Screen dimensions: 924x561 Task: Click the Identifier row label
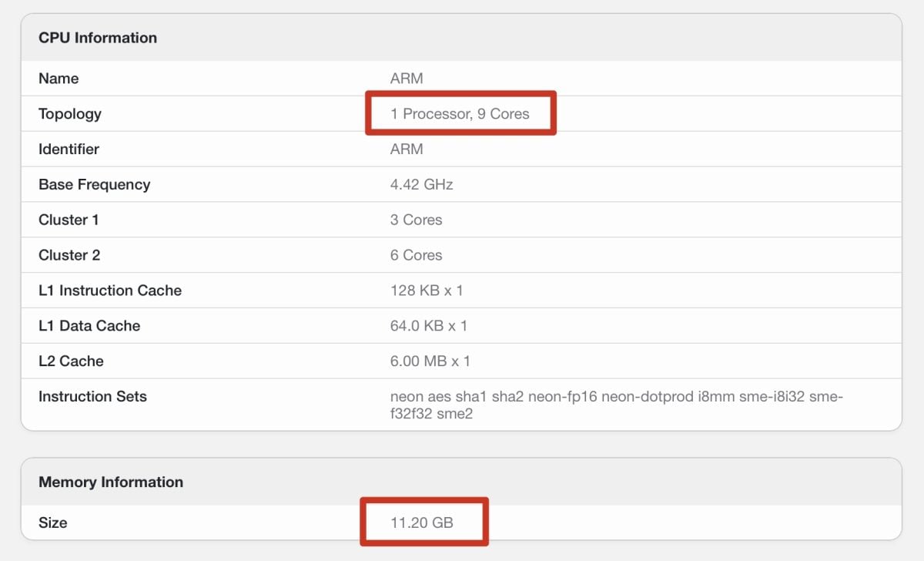69,149
